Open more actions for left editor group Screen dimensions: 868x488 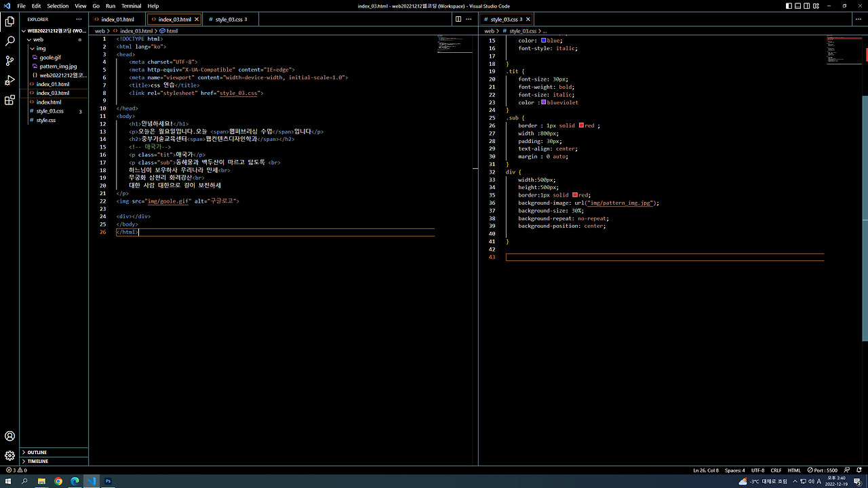click(469, 20)
